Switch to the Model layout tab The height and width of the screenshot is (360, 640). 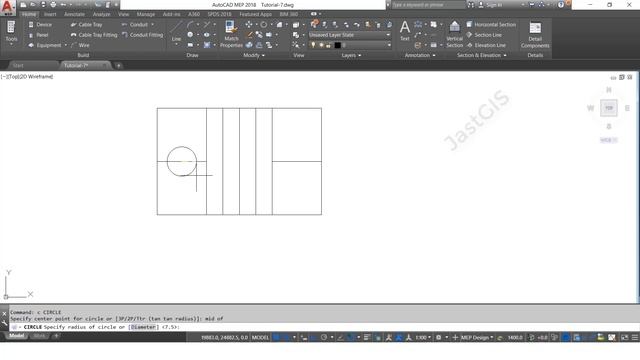[x=16, y=336]
